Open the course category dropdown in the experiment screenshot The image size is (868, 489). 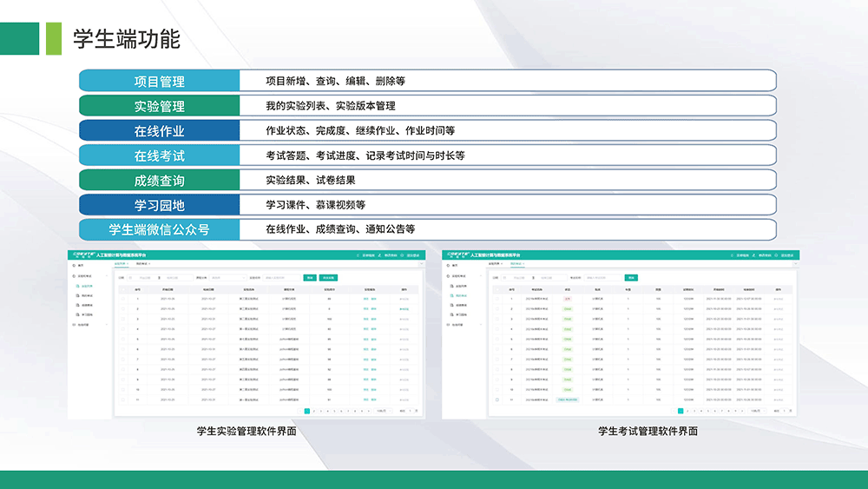(228, 278)
